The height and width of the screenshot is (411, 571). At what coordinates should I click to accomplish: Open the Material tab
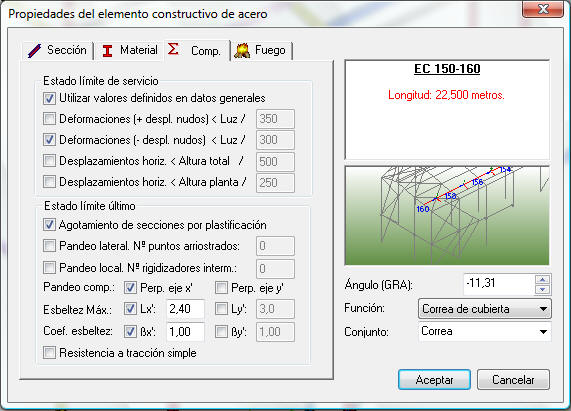[x=130, y=51]
